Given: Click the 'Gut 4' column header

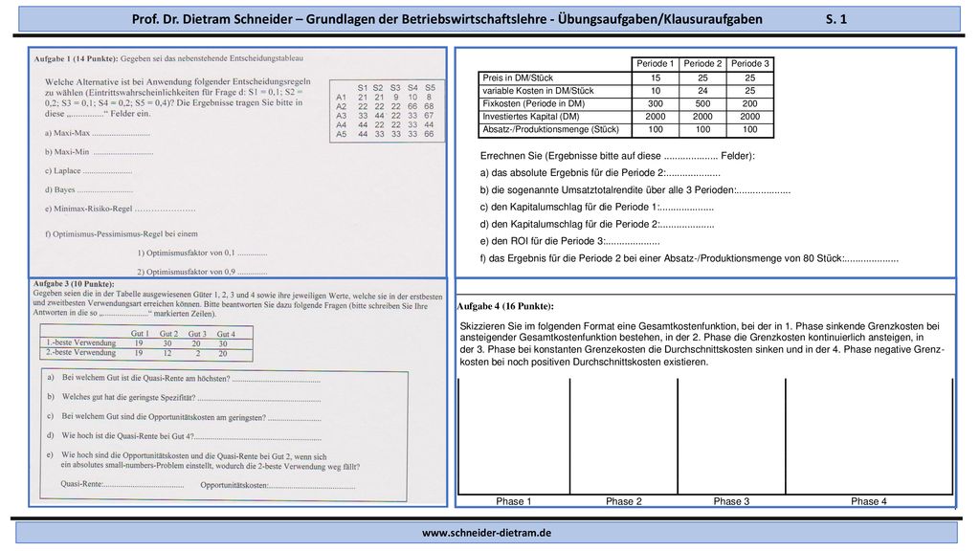Looking at the screenshot, I should click(x=226, y=334).
